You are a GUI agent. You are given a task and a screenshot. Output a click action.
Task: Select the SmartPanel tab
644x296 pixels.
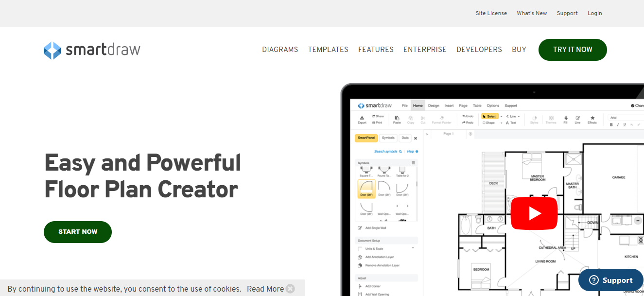coord(366,138)
